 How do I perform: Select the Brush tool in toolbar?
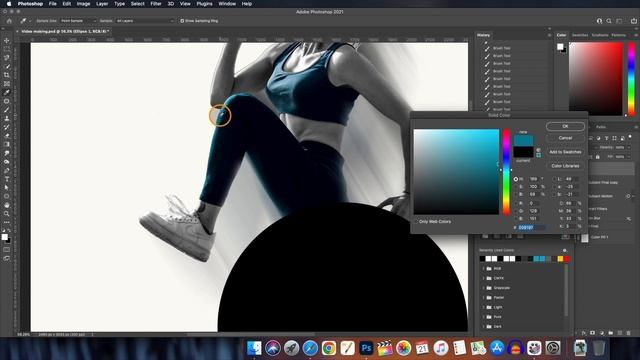pos(7,110)
